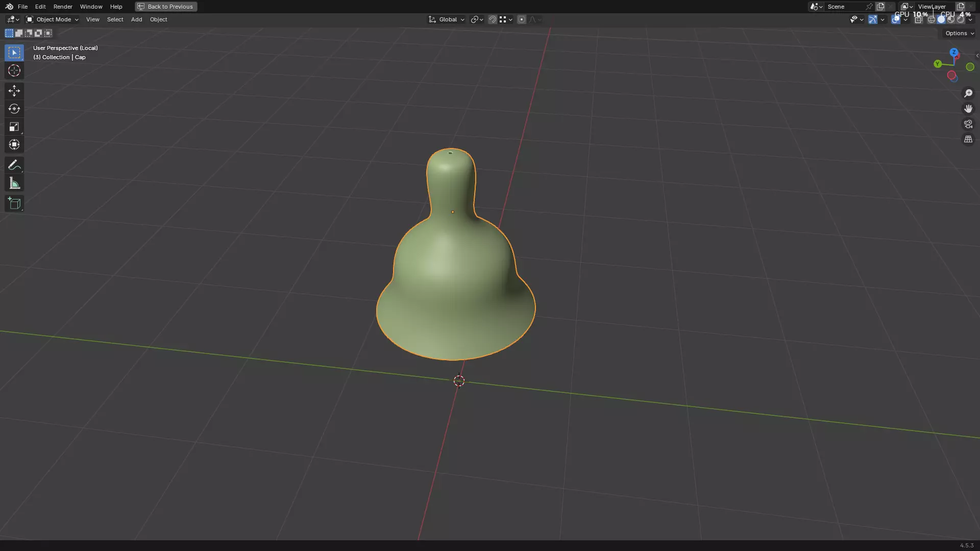Click the Back to Previous button
980x551 pixels.
166,7
